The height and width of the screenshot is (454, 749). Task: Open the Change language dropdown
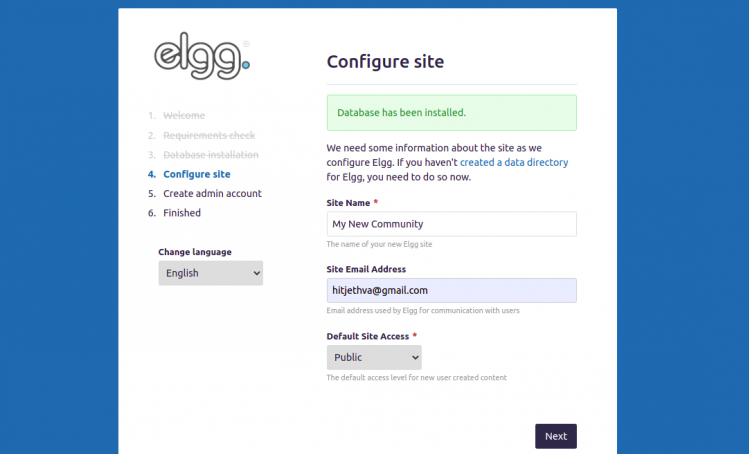click(210, 273)
